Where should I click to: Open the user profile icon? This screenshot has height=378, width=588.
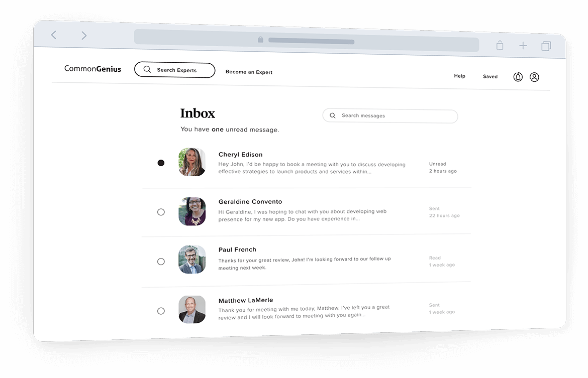(534, 77)
